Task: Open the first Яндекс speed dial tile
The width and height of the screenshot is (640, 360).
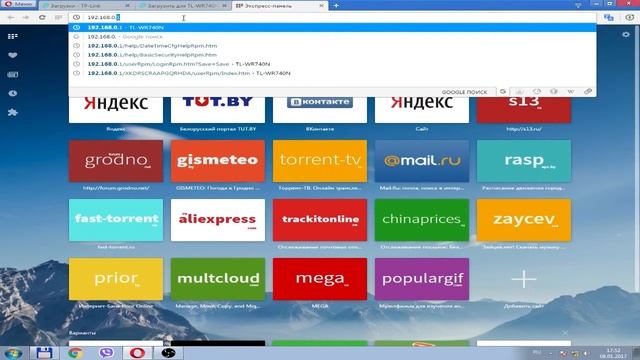Action: click(116, 109)
